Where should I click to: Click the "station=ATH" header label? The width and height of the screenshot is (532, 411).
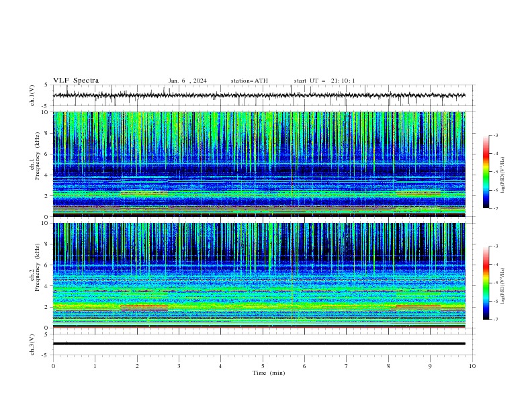tap(249, 81)
